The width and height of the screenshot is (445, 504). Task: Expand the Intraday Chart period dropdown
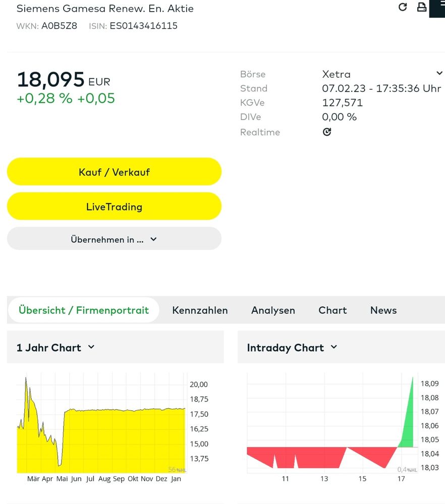(x=334, y=347)
